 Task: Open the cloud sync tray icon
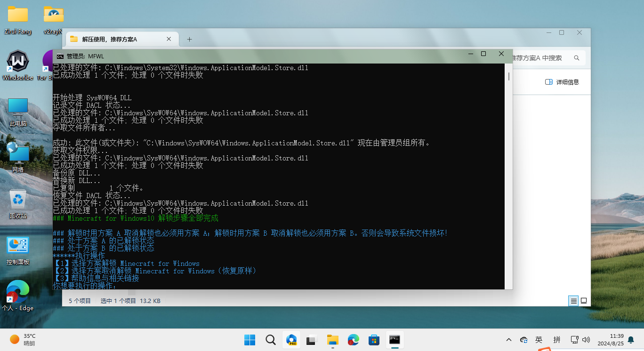523,340
